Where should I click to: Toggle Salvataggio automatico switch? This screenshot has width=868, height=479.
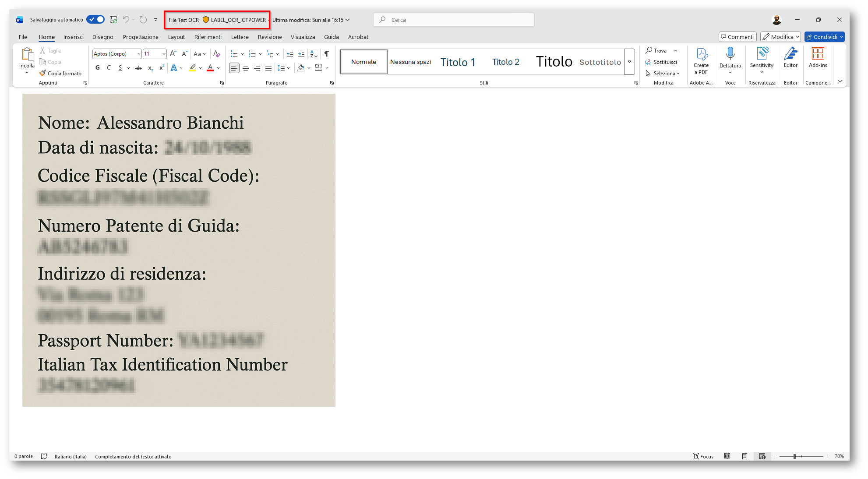click(95, 20)
